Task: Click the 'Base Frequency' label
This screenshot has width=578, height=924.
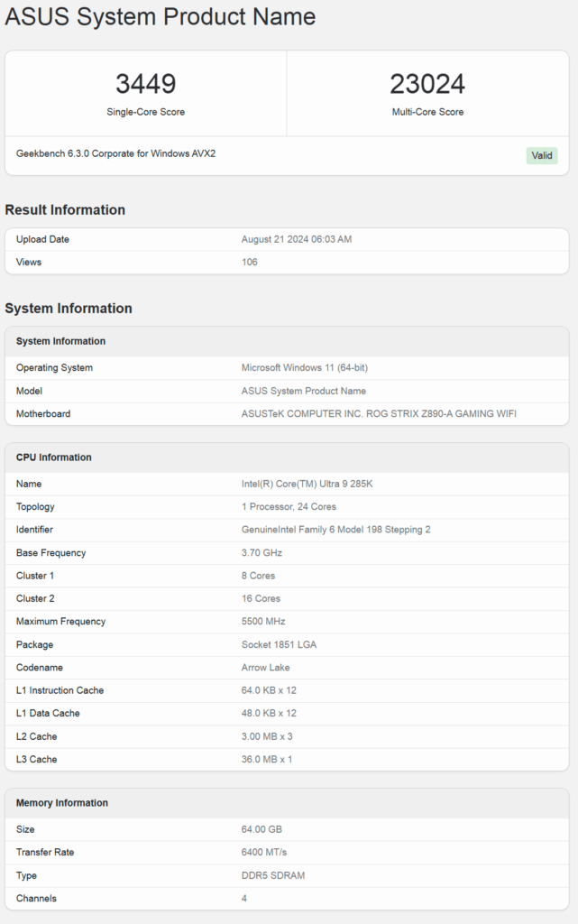Action: [50, 553]
